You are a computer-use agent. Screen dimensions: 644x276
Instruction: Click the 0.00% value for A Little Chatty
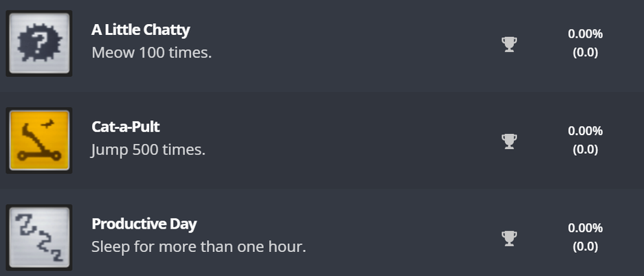585,34
